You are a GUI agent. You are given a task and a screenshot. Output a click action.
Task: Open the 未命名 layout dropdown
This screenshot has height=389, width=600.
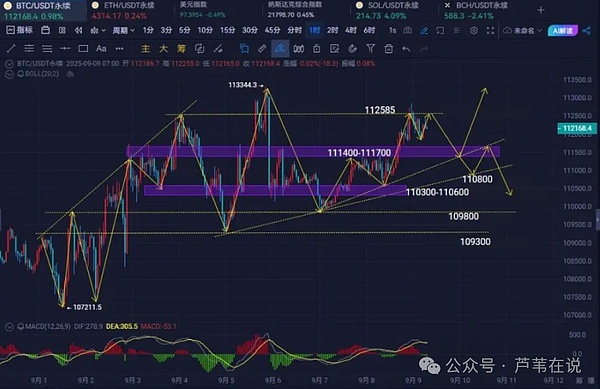click(523, 31)
